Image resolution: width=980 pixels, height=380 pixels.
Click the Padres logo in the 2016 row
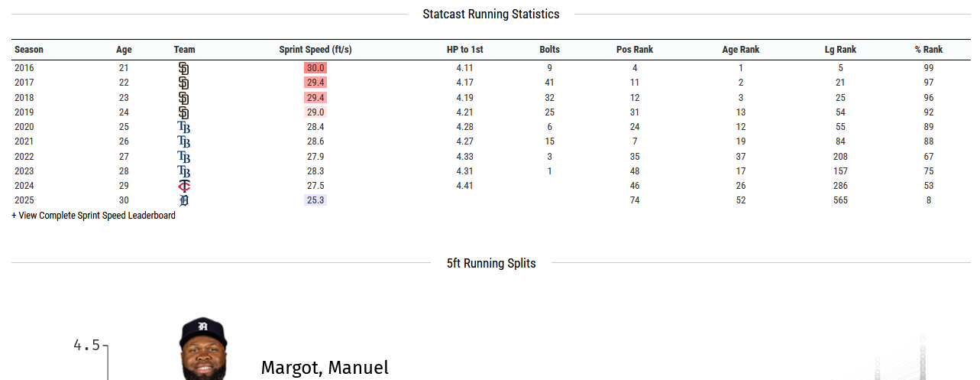183,68
